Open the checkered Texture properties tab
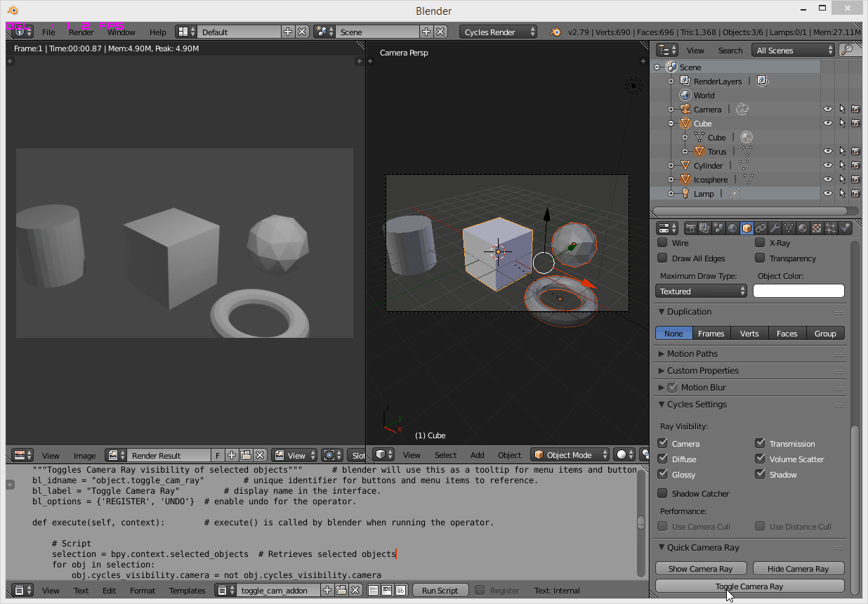This screenshot has width=868, height=604. click(816, 228)
